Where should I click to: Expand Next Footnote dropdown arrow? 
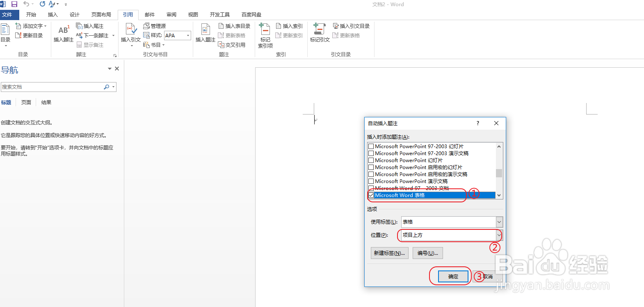coord(114,36)
